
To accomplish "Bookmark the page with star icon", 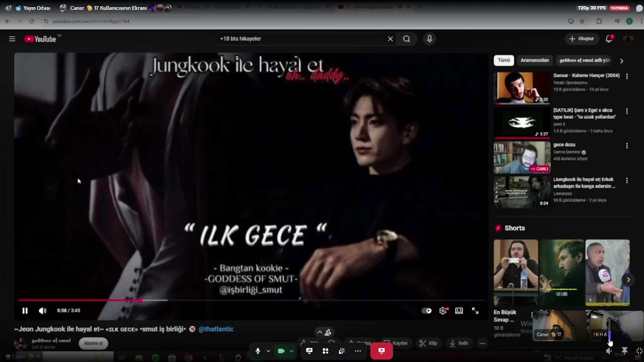I will pyautogui.click(x=582, y=21).
